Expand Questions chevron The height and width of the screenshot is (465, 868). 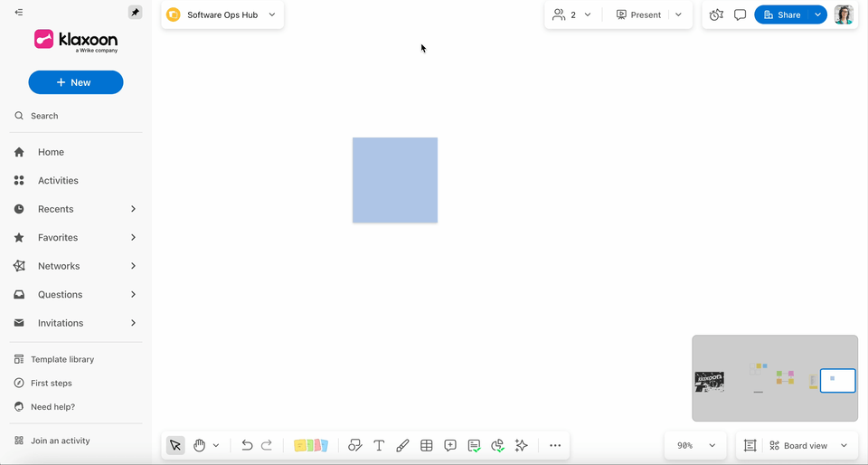pyautogui.click(x=134, y=295)
